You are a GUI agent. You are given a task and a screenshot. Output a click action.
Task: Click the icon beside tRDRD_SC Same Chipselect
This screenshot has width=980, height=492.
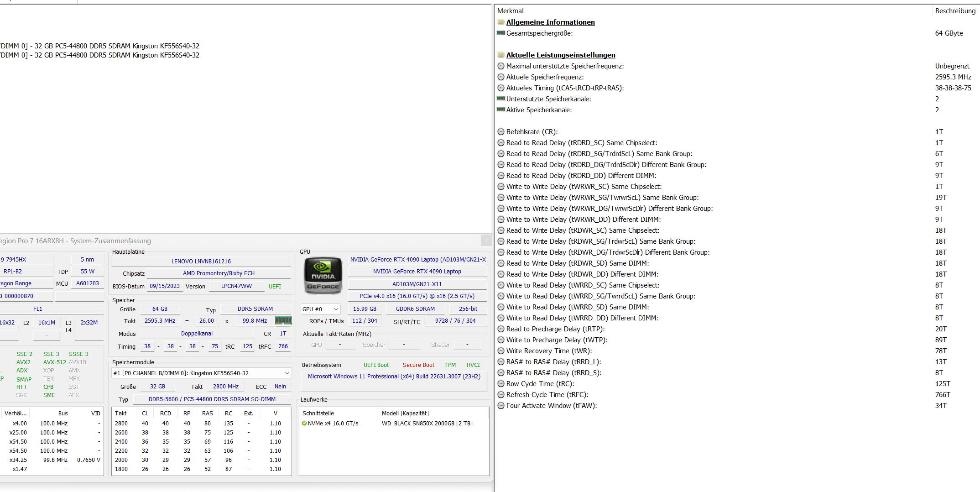click(x=501, y=142)
